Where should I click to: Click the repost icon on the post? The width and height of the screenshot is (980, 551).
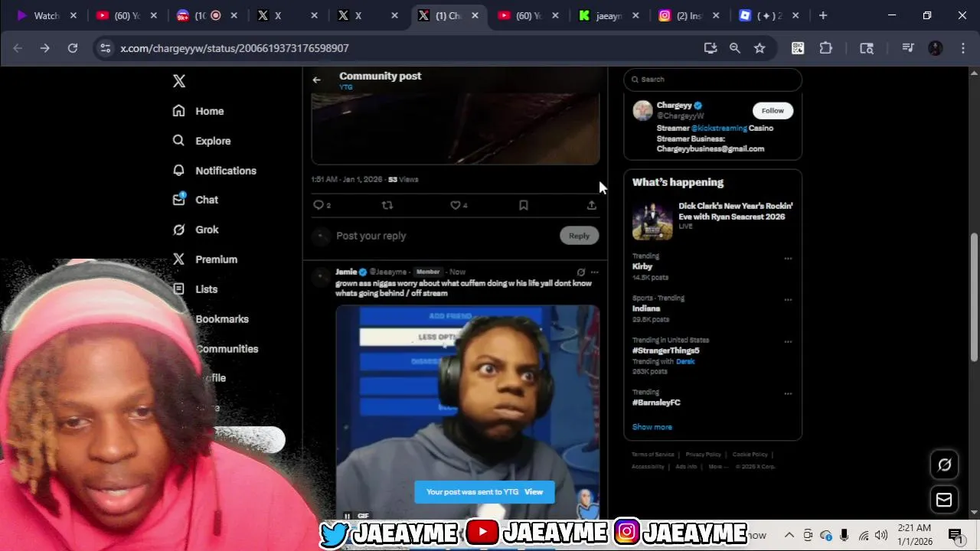pos(387,205)
